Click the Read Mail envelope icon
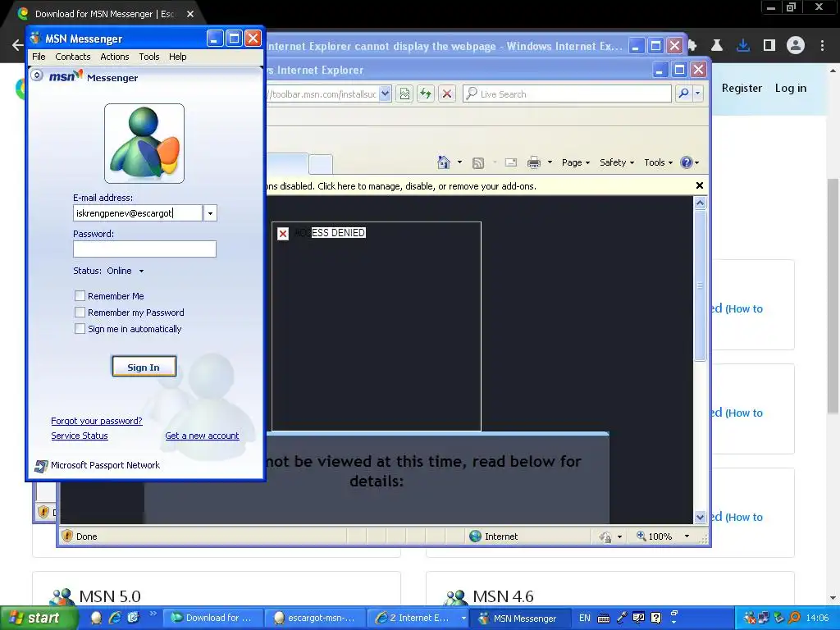Image resolution: width=840 pixels, height=630 pixels. click(511, 162)
